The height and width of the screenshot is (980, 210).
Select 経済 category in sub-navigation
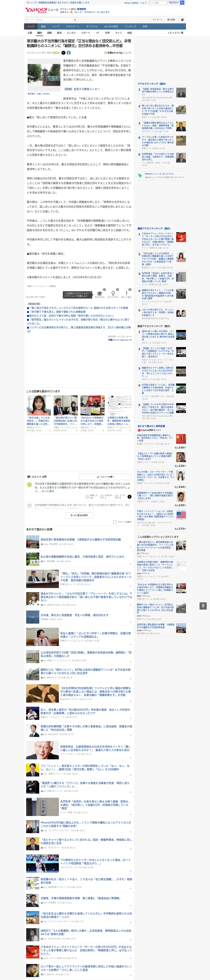click(59, 33)
